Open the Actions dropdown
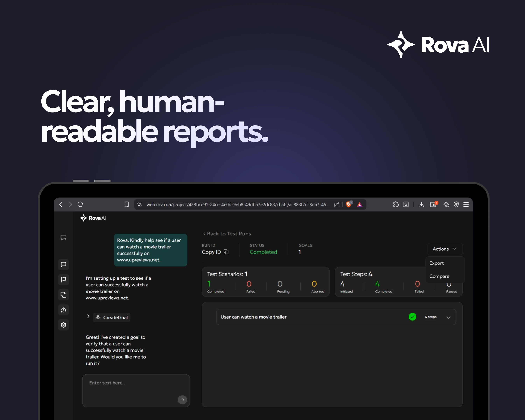525x420 pixels. coord(444,249)
